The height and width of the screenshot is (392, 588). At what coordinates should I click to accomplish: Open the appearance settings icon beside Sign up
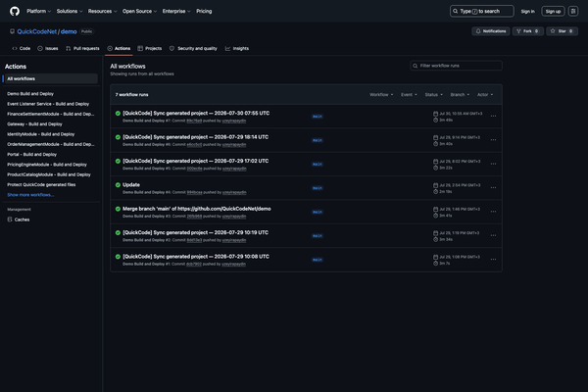(x=573, y=11)
